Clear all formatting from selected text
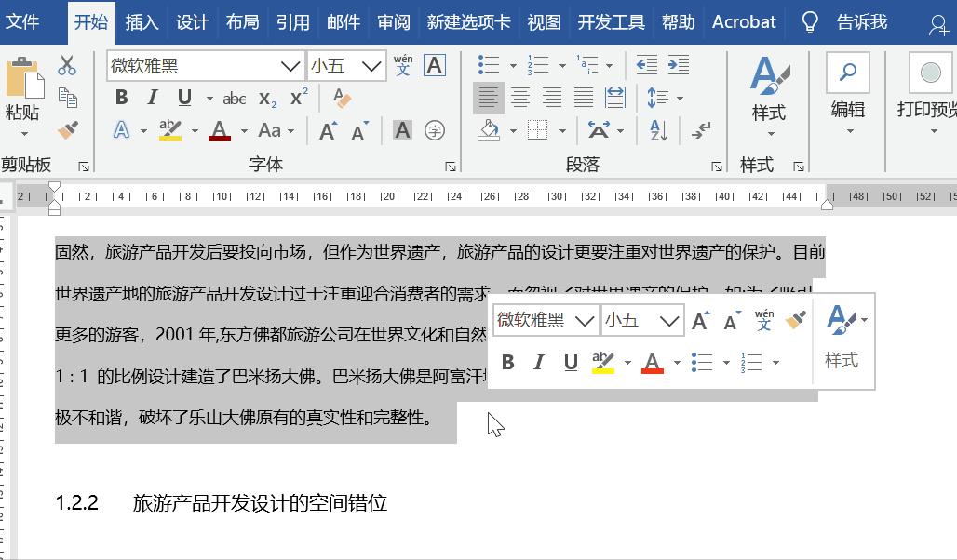 tap(342, 98)
